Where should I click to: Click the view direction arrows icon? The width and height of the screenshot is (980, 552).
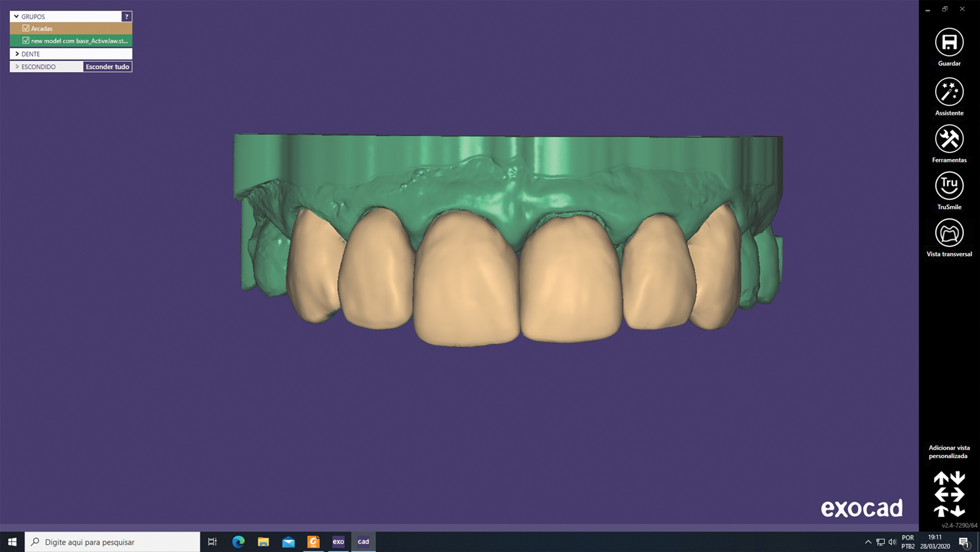[x=949, y=494]
